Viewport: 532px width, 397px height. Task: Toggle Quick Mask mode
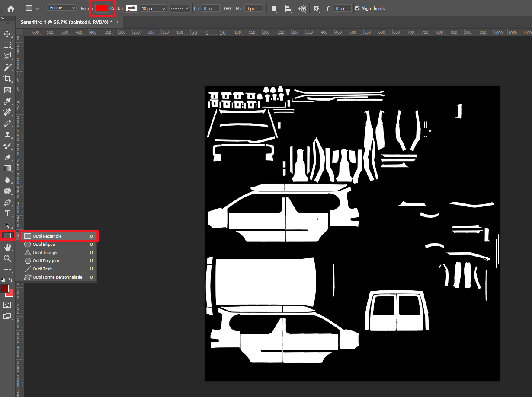7,305
